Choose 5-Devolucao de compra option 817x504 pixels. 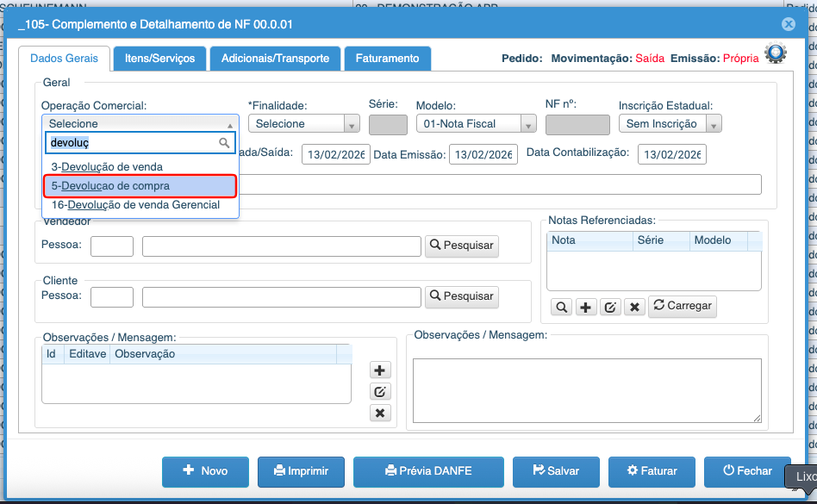(x=140, y=185)
